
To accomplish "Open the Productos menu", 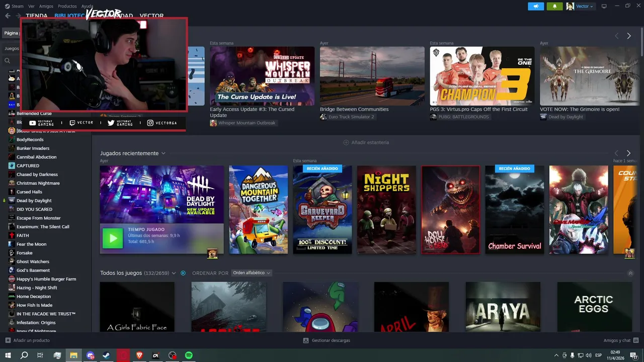I will [67, 7].
